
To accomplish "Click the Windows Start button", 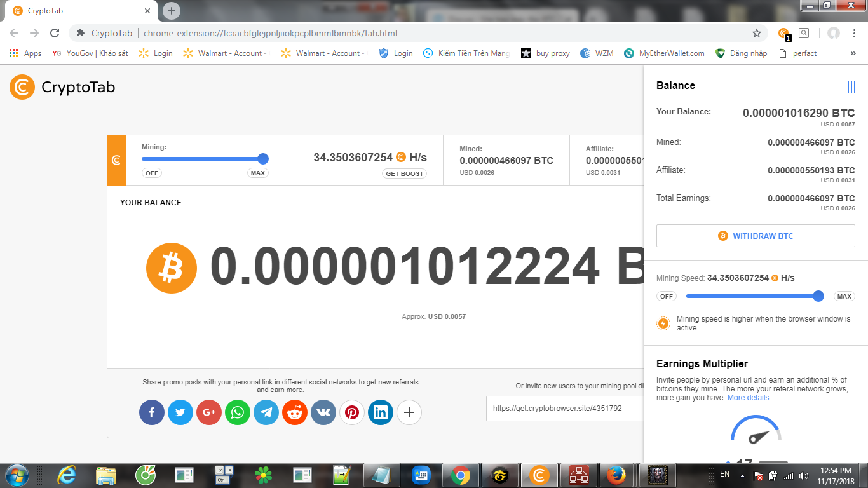I will click(17, 475).
